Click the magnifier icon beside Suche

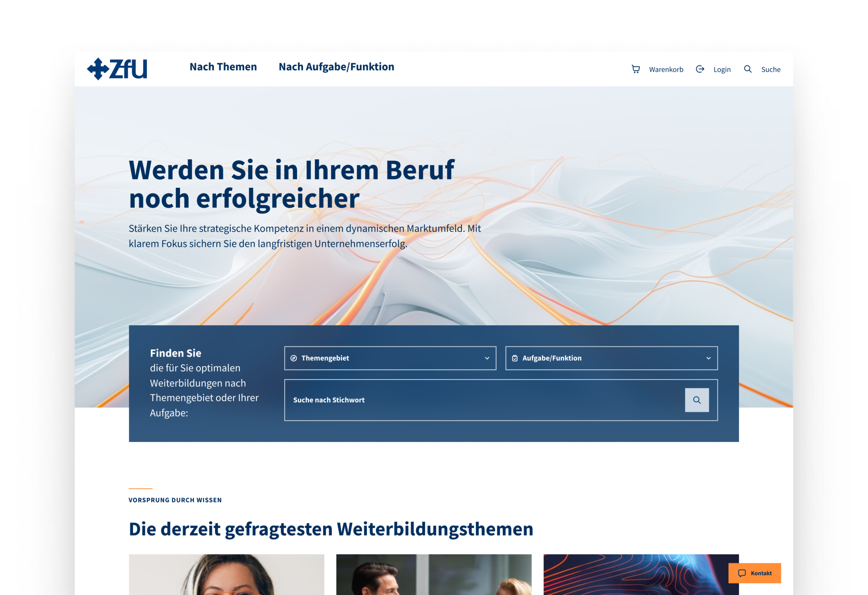pyautogui.click(x=747, y=69)
